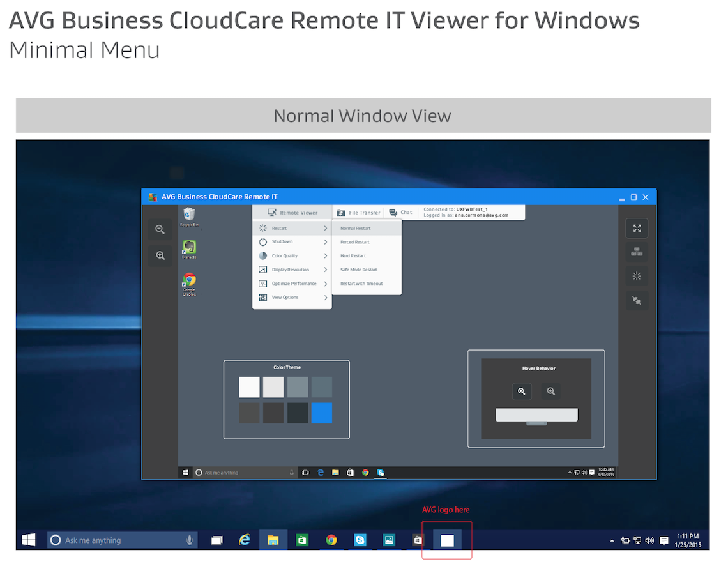728x571 pixels.
Task: Pick the light gray Color Theme swatch
Action: pyautogui.click(x=273, y=387)
